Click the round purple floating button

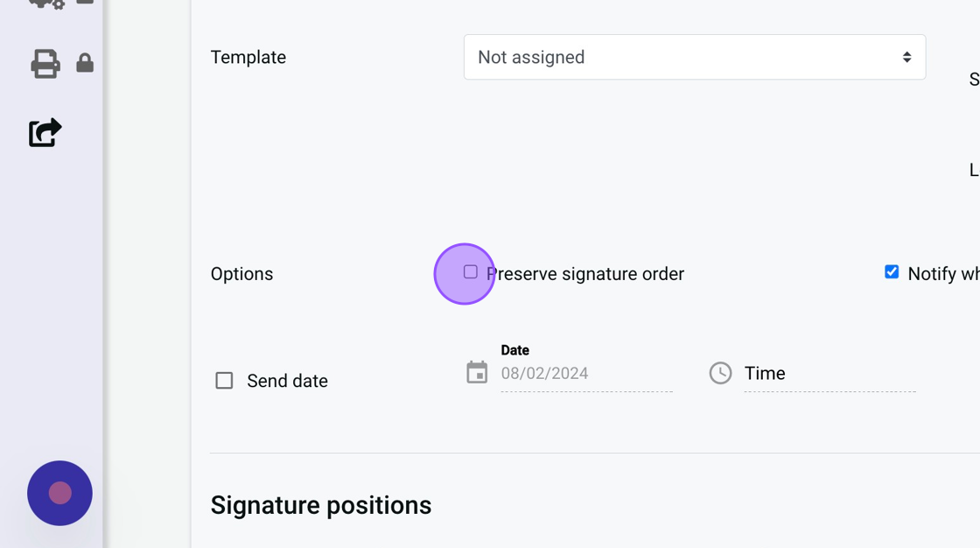click(59, 493)
